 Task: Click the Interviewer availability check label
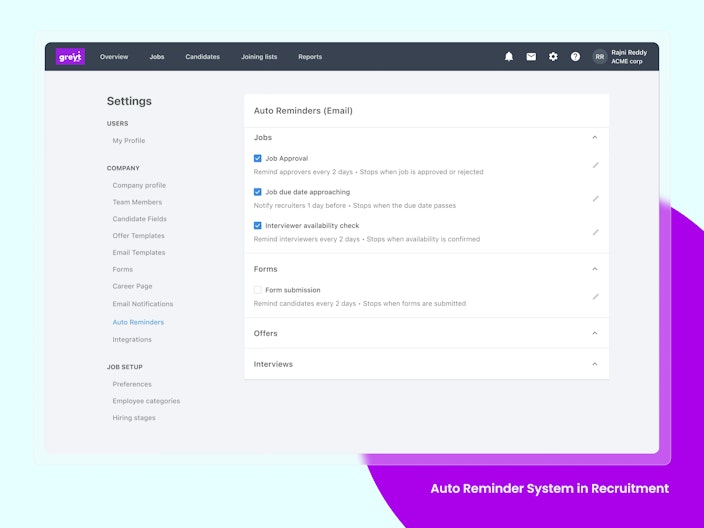[312, 225]
